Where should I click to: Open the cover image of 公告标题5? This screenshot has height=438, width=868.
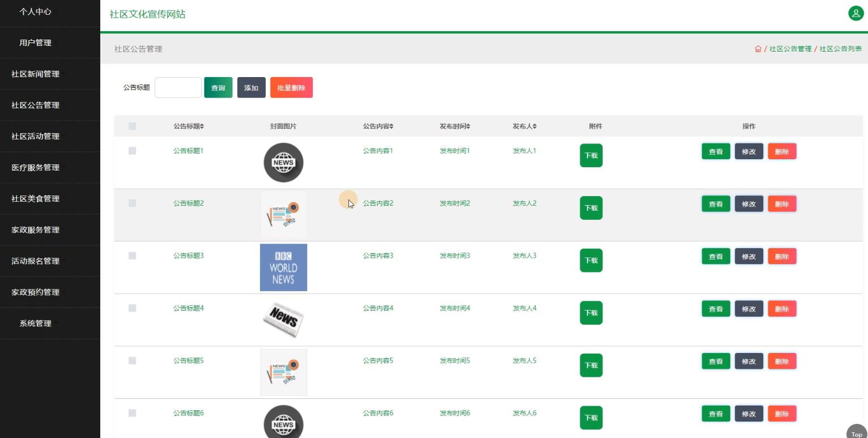[283, 372]
